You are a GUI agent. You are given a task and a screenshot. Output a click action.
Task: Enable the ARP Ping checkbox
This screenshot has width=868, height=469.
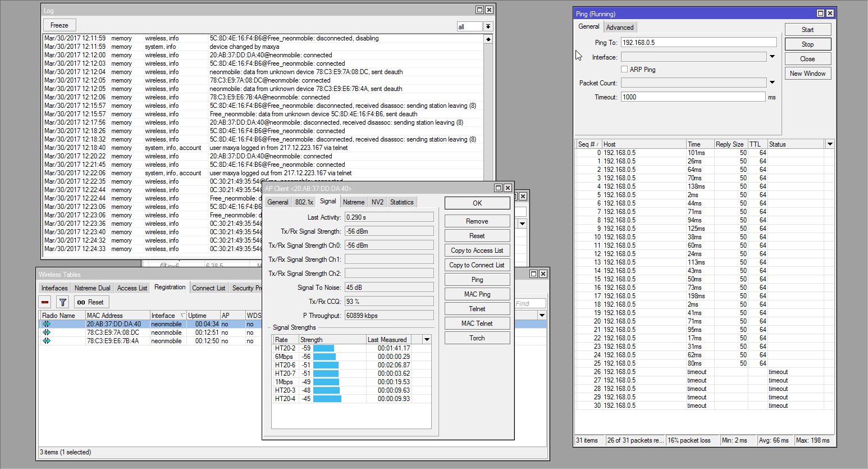tap(624, 70)
